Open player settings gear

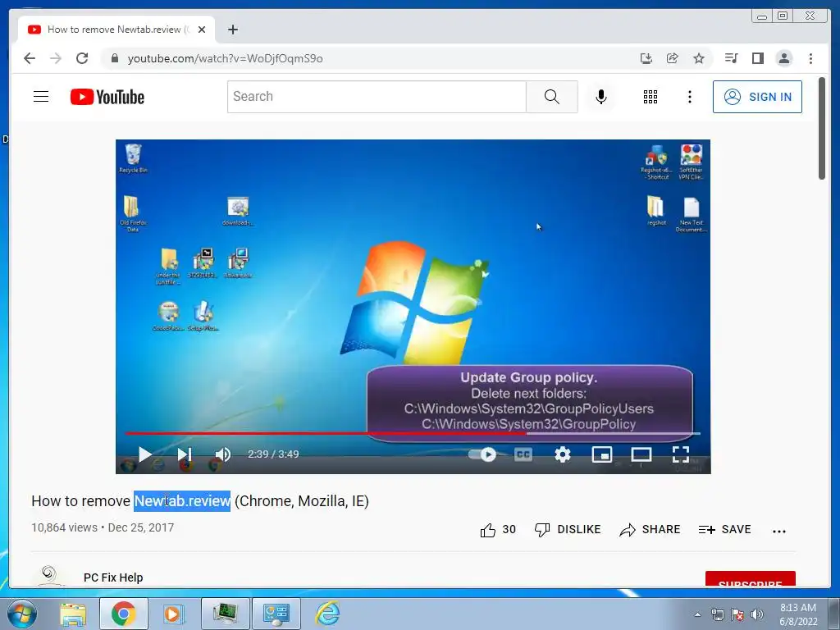click(x=563, y=454)
